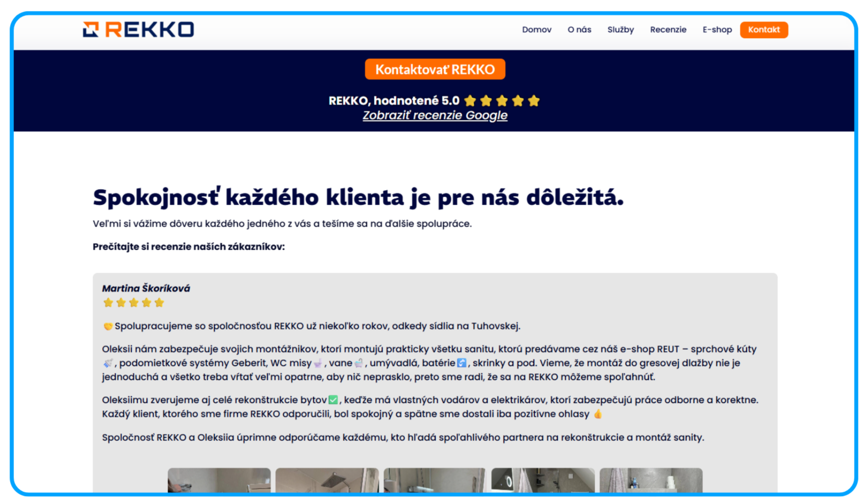Click the orange Kontakt button

coord(764,30)
